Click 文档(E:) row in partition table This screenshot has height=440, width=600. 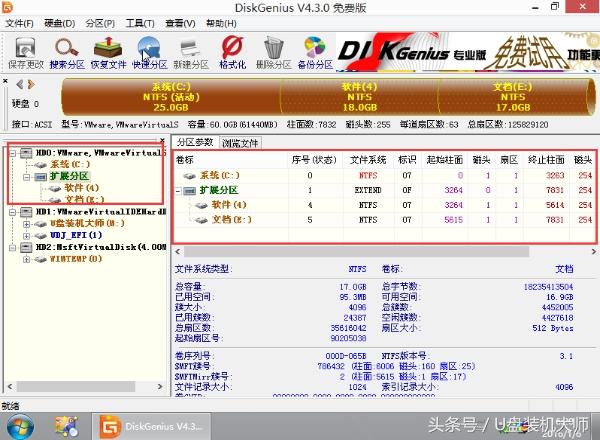385,220
